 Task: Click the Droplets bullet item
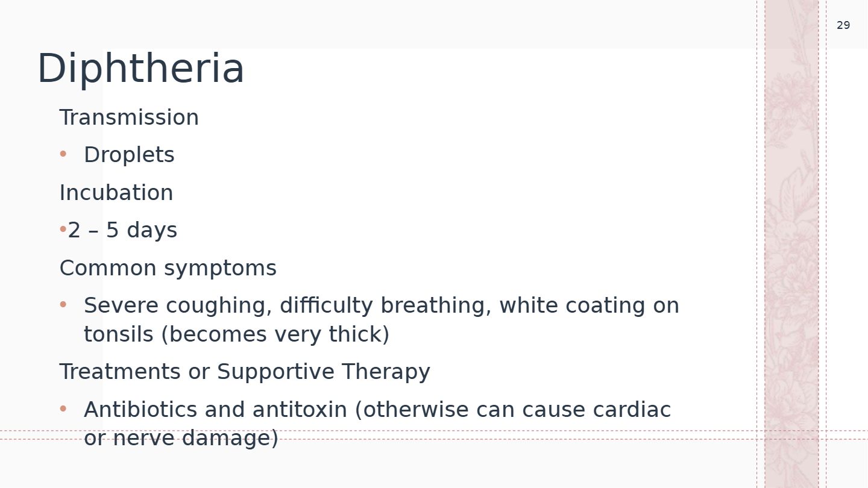point(129,155)
